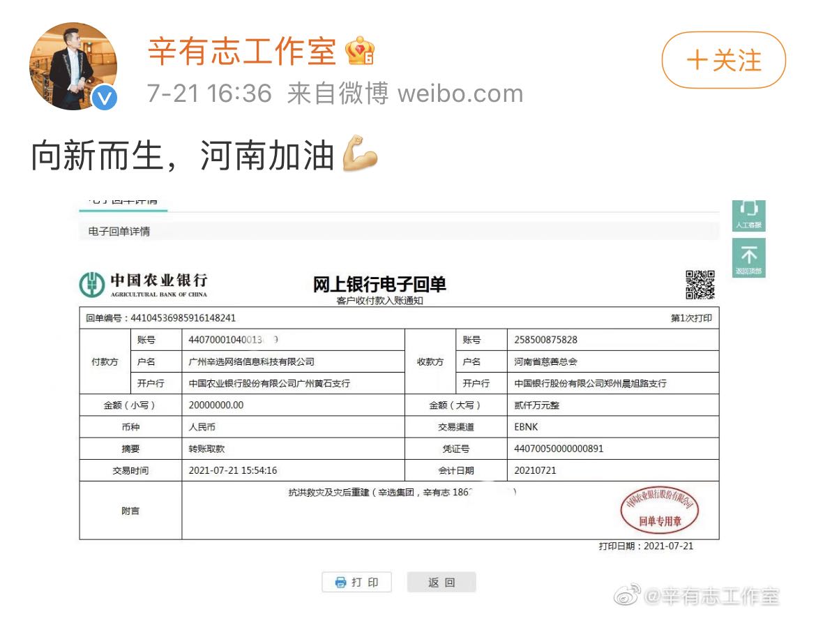Click the 附言 label
816x644 pixels.
pos(130,511)
